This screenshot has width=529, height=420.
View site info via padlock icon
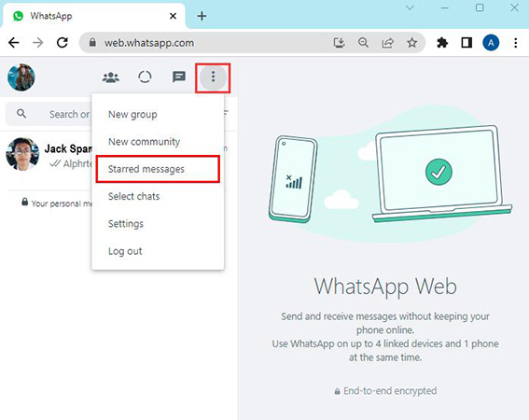(92, 43)
